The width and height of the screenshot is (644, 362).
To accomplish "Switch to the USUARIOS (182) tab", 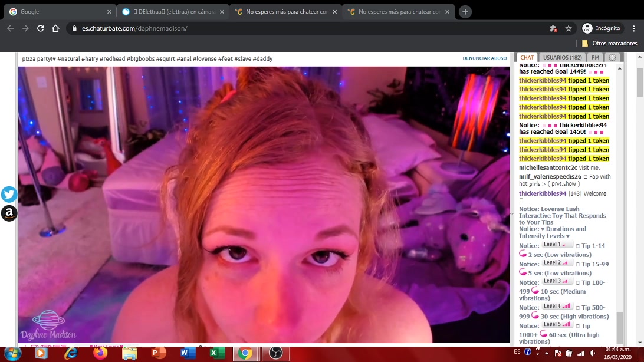I will (562, 58).
